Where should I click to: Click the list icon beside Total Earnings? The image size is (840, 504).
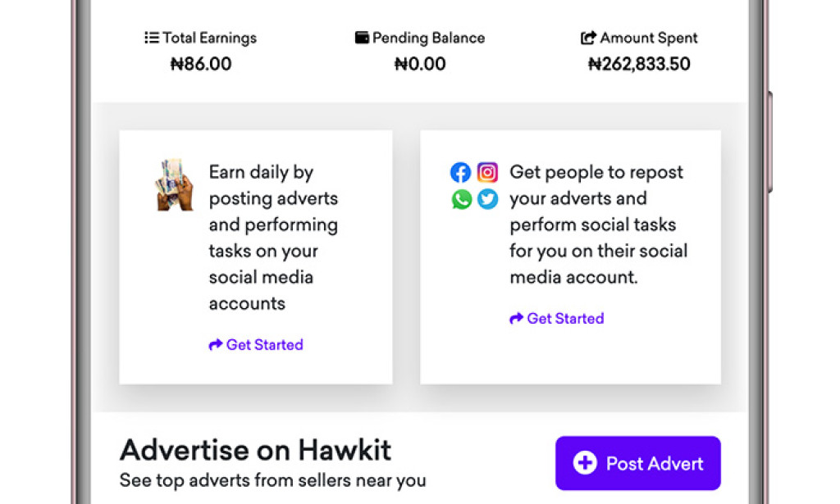tap(151, 37)
